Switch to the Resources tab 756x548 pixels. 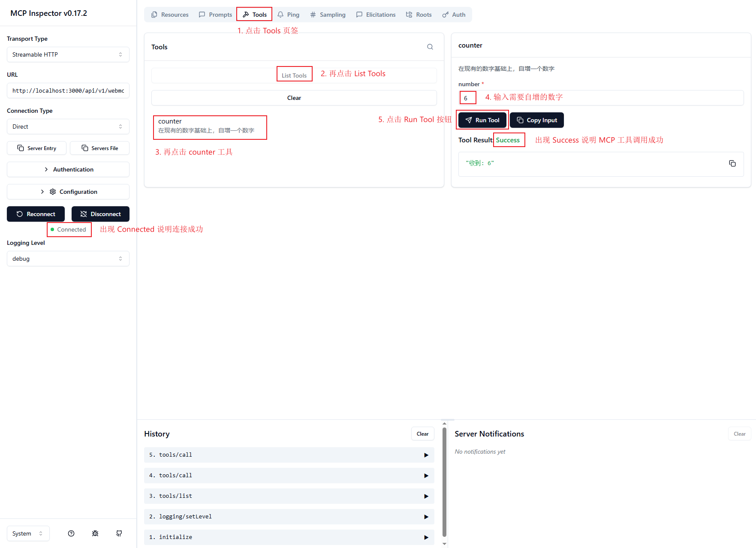point(170,15)
